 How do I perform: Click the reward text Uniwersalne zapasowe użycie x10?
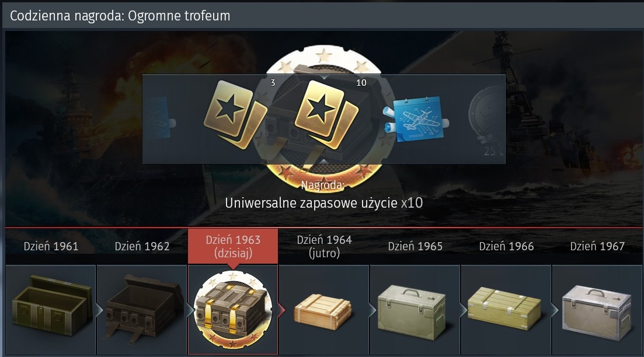tap(323, 203)
